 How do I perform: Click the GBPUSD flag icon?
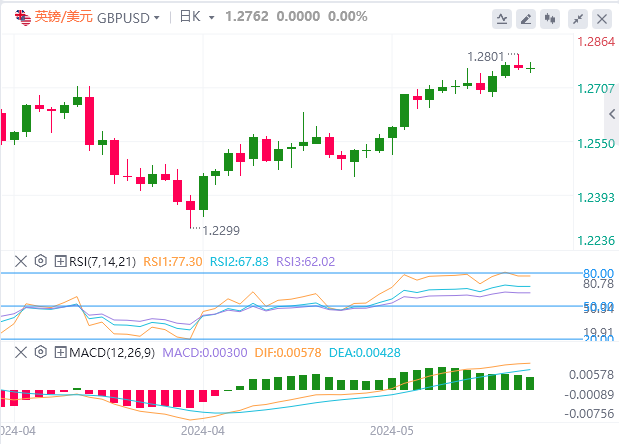pos(23,17)
